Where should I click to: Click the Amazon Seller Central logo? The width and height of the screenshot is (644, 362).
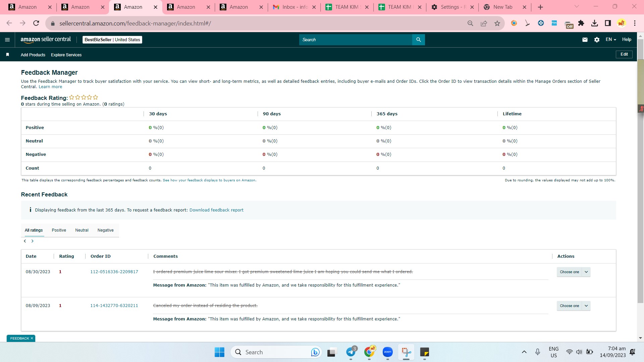46,40
